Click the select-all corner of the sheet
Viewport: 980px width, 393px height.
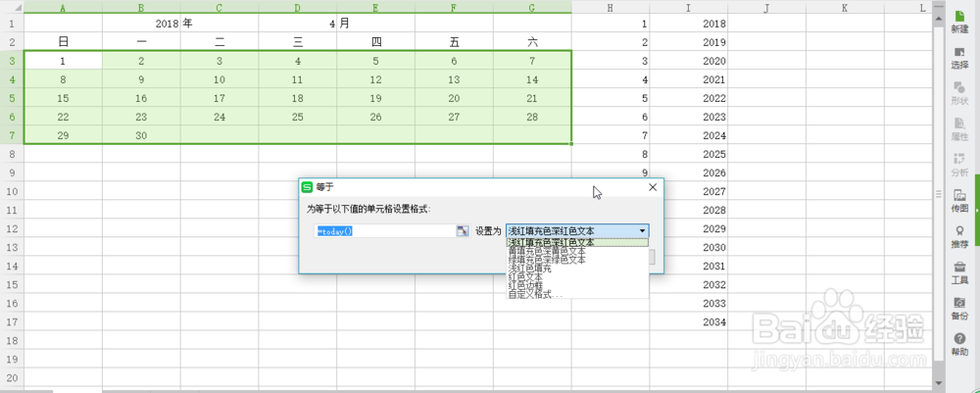pos(12,7)
